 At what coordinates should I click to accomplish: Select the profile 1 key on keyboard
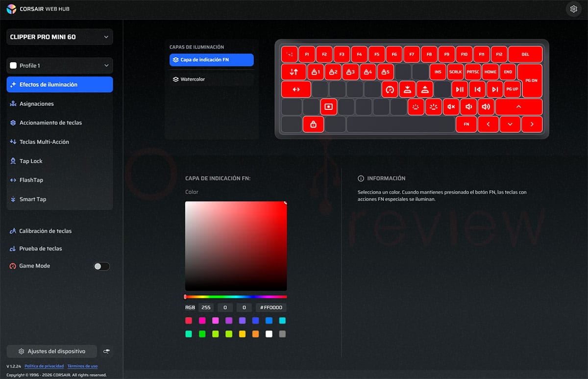coord(316,72)
